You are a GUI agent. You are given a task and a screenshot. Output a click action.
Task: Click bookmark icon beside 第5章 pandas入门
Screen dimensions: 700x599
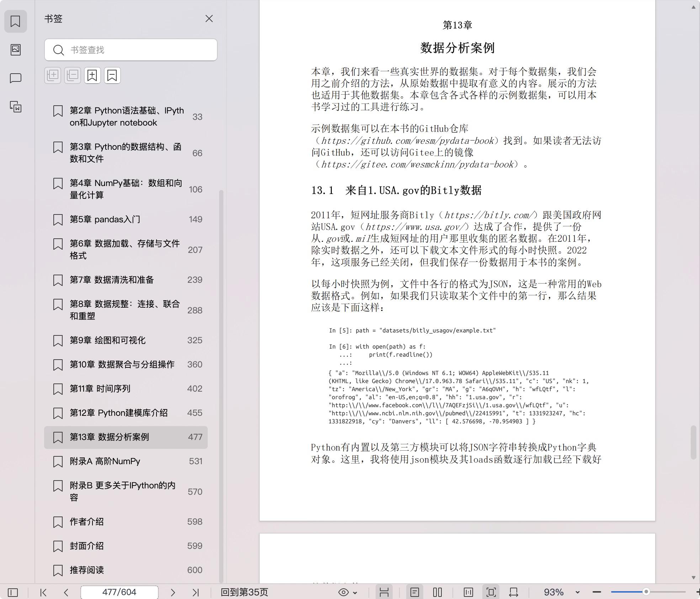coord(58,219)
